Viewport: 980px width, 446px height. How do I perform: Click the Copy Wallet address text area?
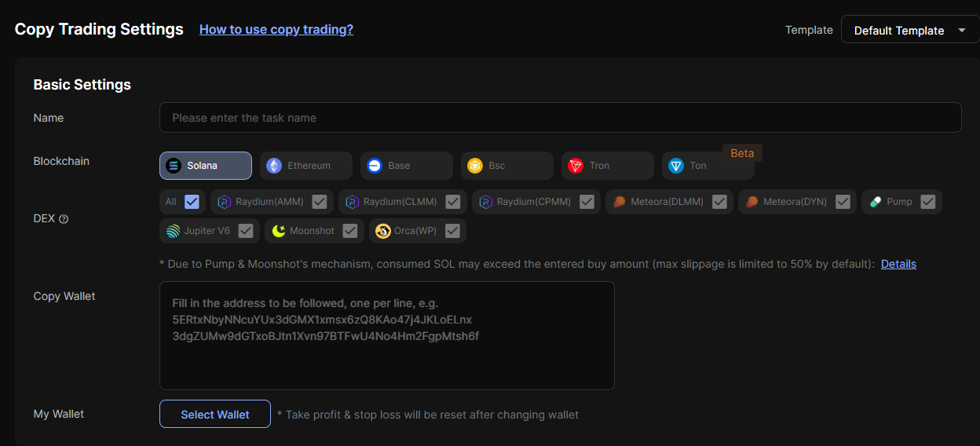387,335
